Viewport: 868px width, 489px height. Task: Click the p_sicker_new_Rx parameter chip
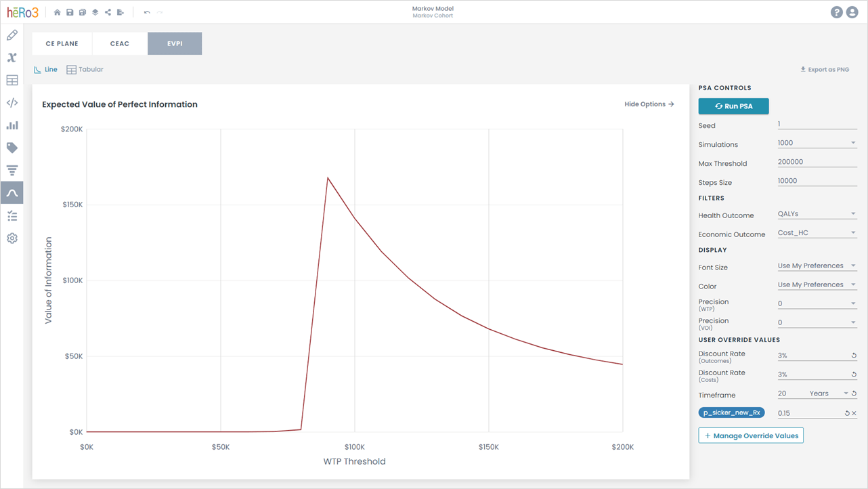coord(731,412)
